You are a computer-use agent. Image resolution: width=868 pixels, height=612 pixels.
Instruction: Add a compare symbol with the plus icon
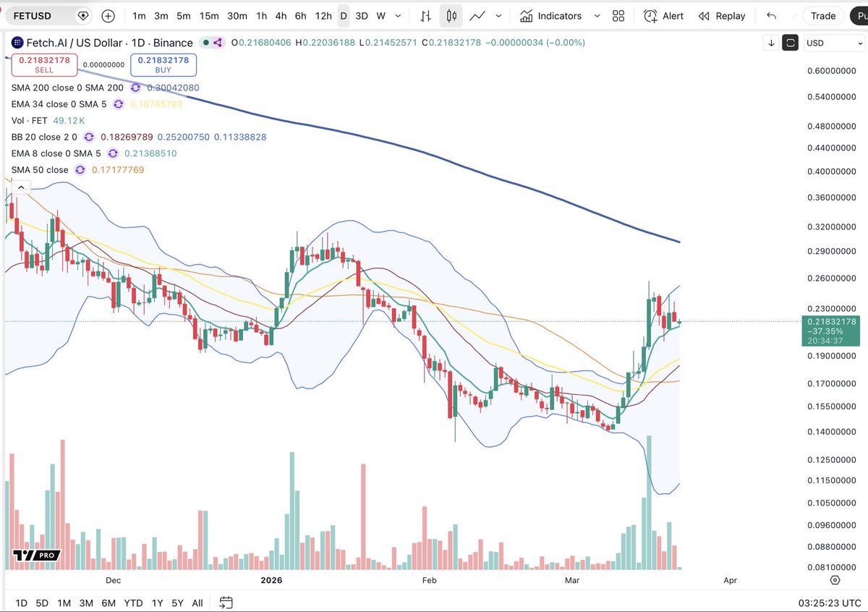pyautogui.click(x=108, y=15)
